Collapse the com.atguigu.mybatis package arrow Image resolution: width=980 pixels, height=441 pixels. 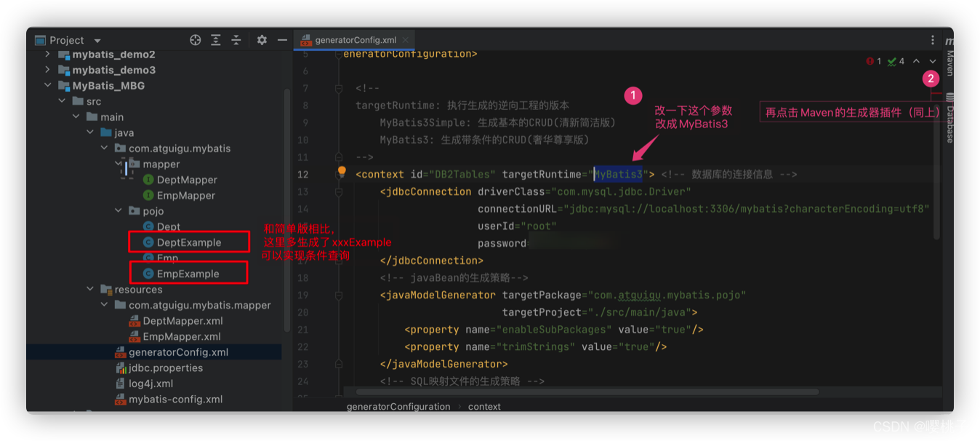coord(105,148)
